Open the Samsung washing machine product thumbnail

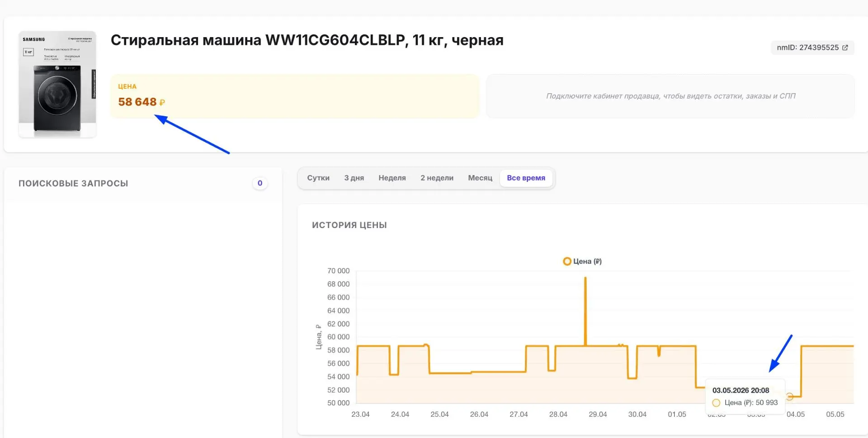tap(57, 84)
